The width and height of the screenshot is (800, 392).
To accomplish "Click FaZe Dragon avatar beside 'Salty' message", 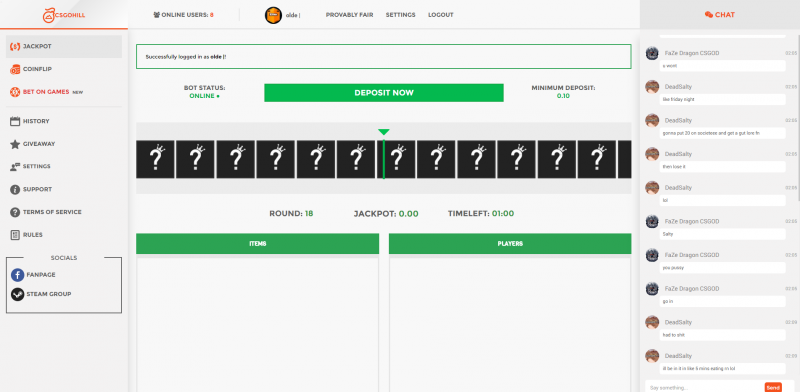I will pyautogui.click(x=652, y=222).
